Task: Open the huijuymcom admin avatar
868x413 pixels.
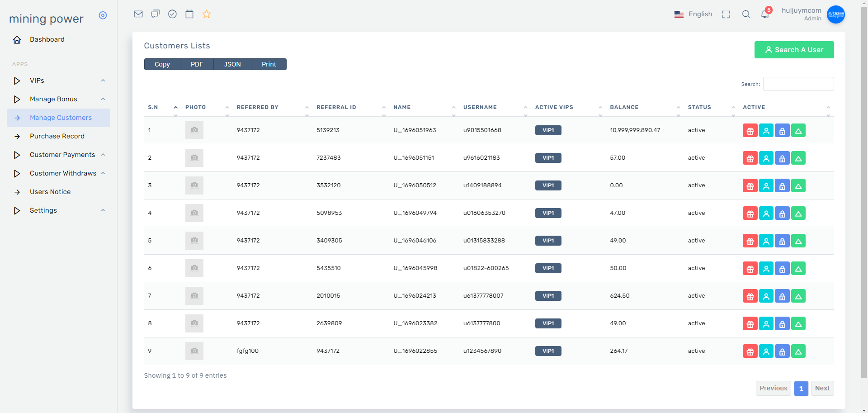Action: click(x=836, y=14)
